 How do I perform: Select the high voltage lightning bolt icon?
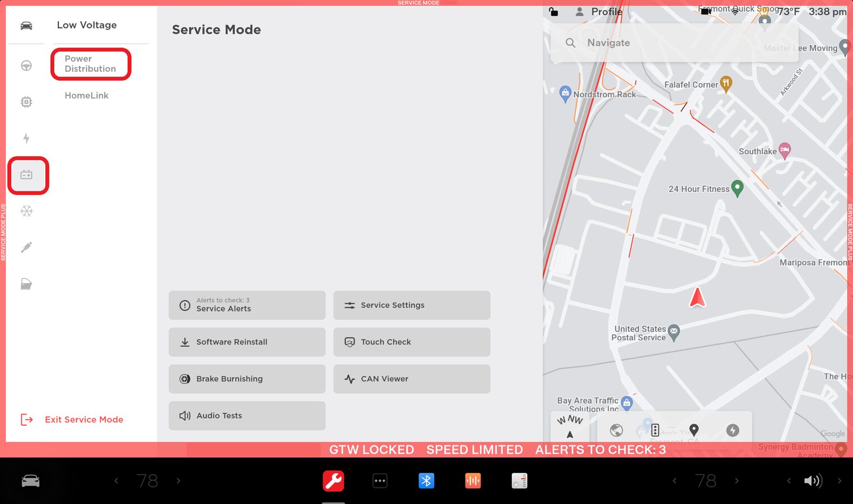[x=26, y=138]
